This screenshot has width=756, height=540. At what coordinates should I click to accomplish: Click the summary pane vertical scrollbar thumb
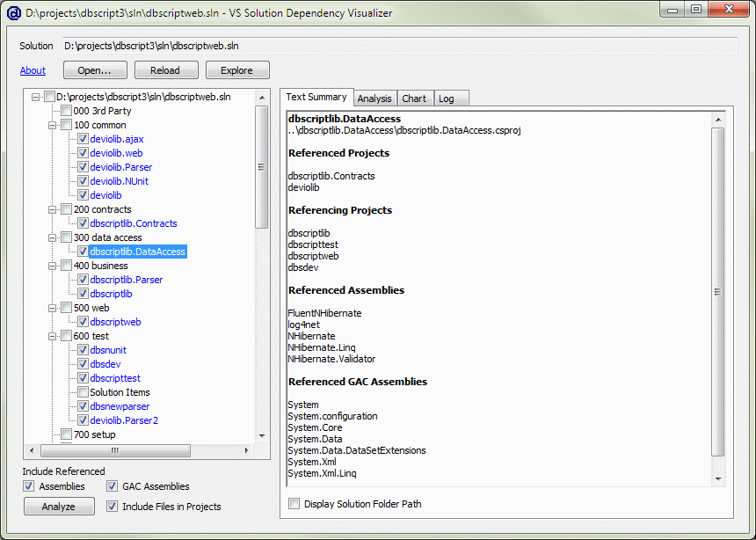coord(718,291)
